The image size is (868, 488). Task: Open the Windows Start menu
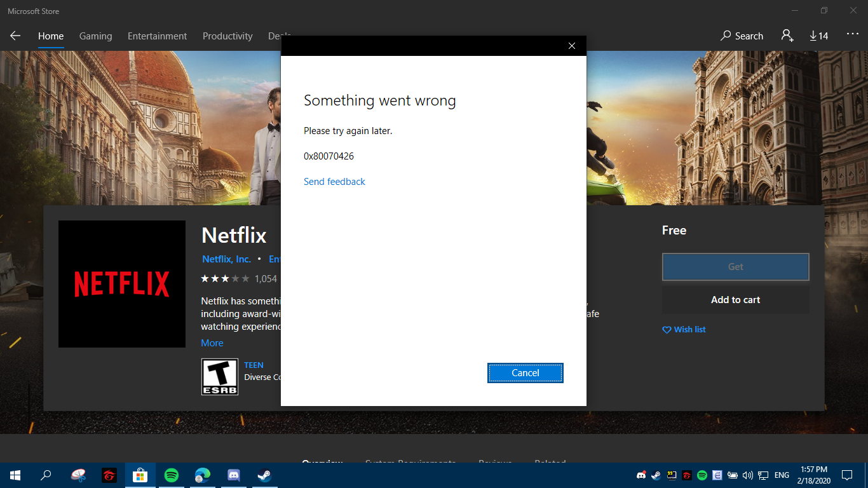15,475
